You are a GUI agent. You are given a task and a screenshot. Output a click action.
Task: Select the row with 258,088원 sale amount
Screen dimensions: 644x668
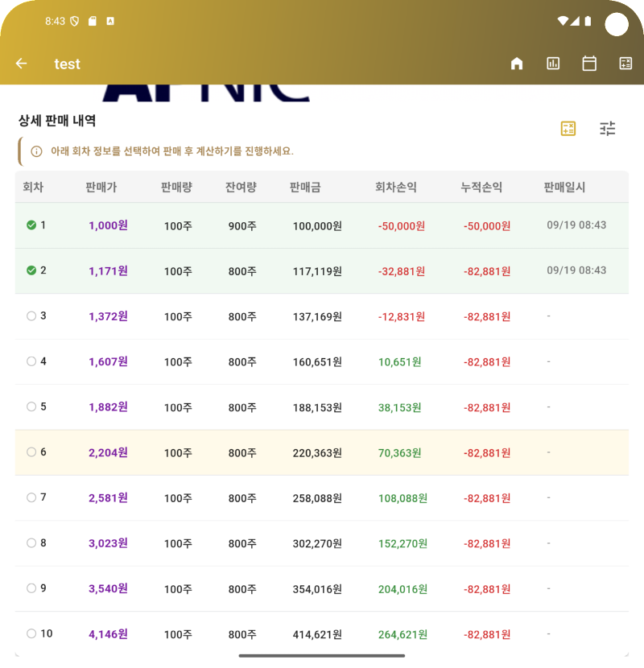pos(317,498)
